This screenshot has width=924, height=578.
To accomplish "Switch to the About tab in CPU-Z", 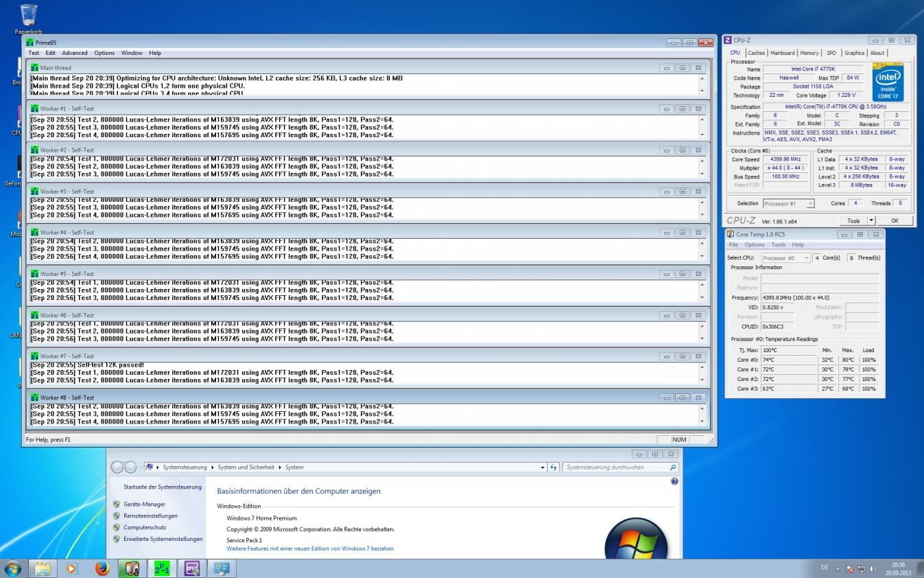I will tap(877, 53).
